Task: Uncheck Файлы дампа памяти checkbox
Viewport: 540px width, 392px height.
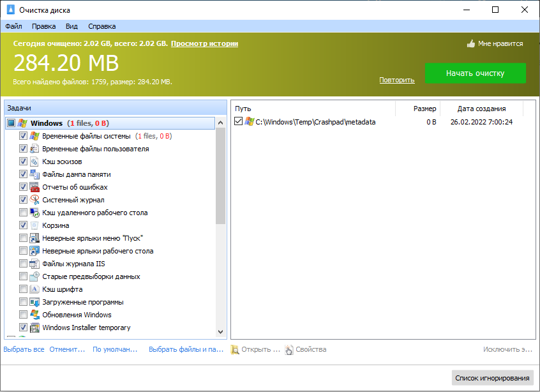Action: 23,174
